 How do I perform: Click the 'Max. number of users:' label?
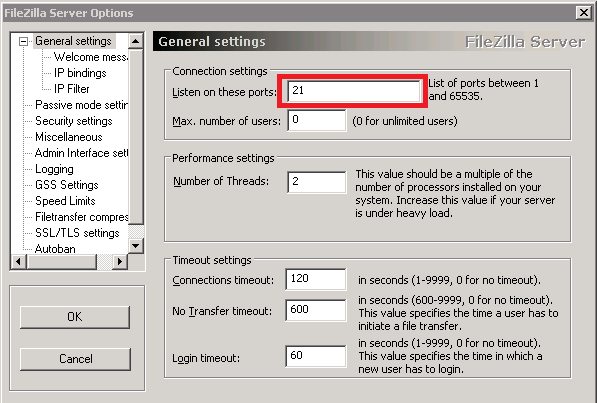coord(226,121)
